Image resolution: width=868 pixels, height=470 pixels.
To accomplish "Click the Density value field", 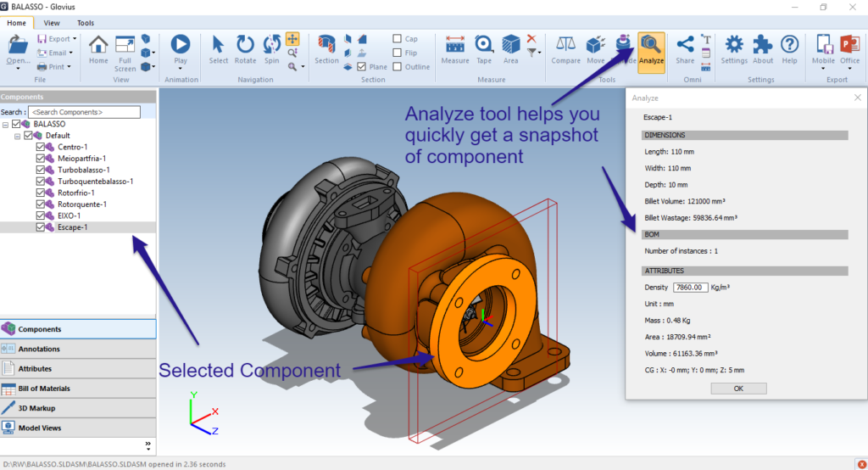I will pos(690,287).
